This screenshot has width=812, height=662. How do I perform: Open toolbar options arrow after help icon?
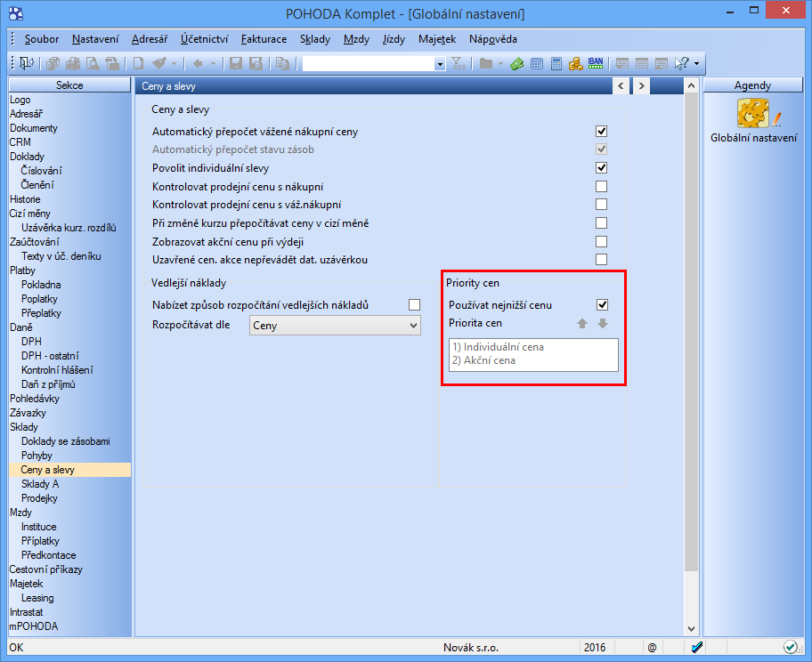[x=696, y=64]
